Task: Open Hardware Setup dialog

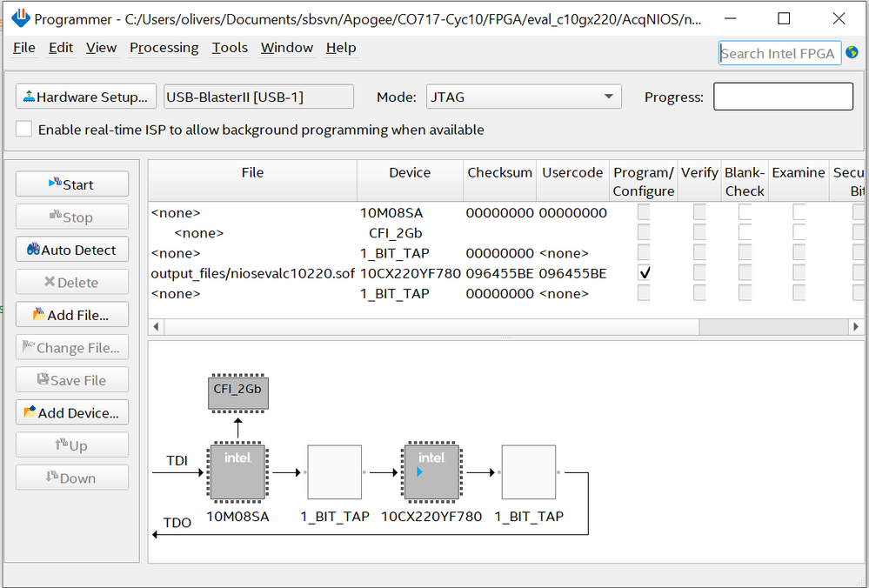Action: click(x=86, y=97)
